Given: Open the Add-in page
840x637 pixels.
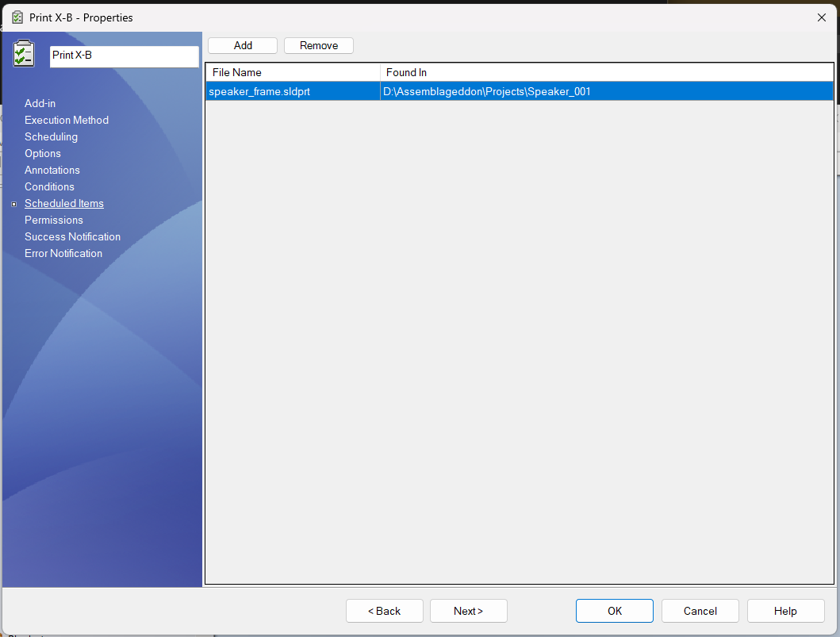Looking at the screenshot, I should point(40,103).
